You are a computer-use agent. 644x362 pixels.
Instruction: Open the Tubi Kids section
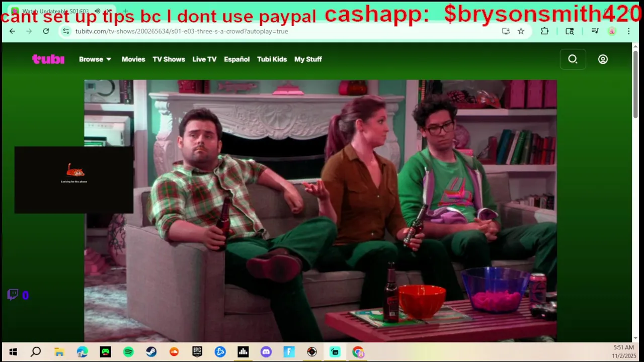point(272,59)
